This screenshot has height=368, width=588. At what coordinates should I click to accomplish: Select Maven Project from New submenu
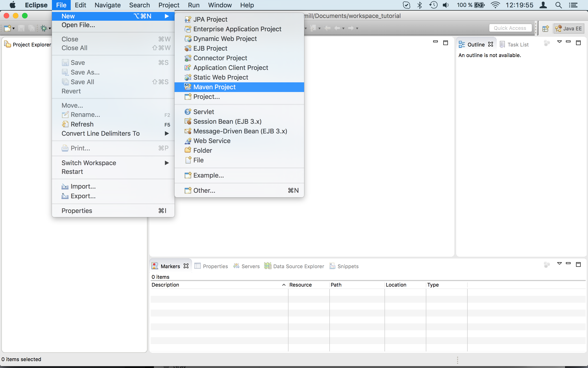tap(239, 87)
